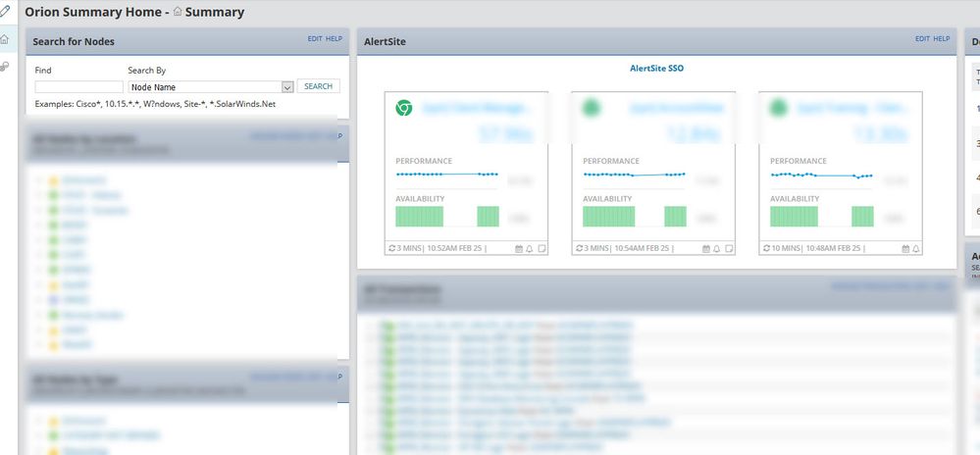Viewport: 980px width, 455px height.
Task: Click EDIT in Search for Nodes panel
Action: coord(316,39)
